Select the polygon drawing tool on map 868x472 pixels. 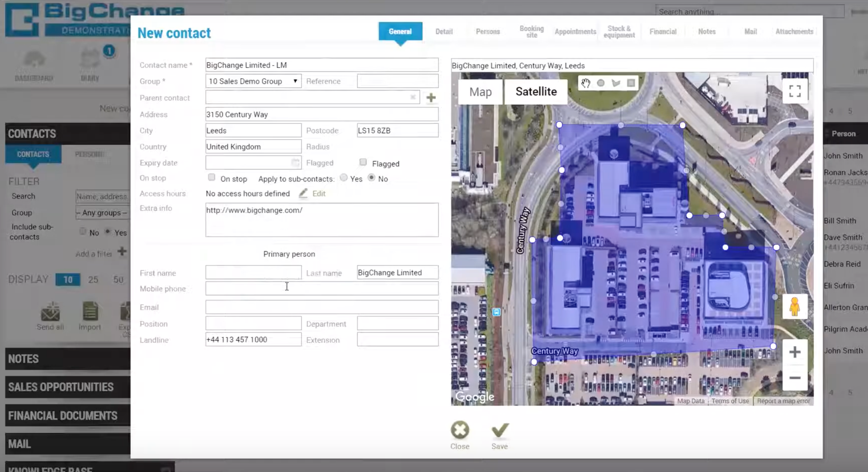click(616, 83)
